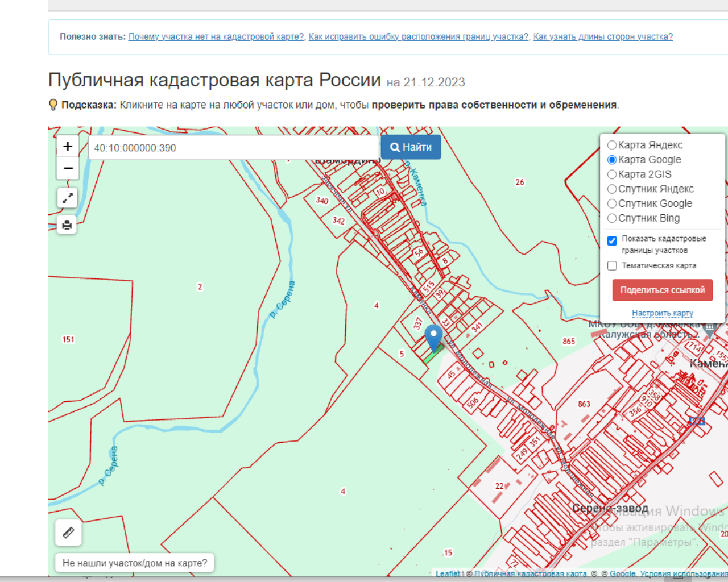Click the lightbulb hint icon
Viewport: 728px width, 582px height.
click(53, 105)
